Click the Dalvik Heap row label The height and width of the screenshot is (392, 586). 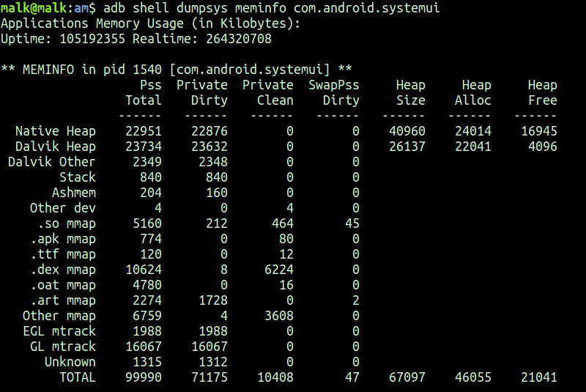[56, 147]
